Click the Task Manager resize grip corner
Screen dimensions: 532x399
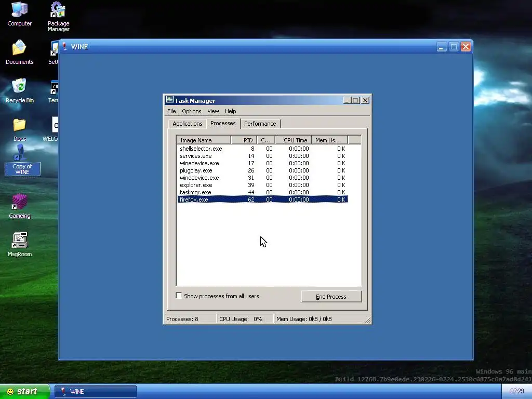pos(368,320)
